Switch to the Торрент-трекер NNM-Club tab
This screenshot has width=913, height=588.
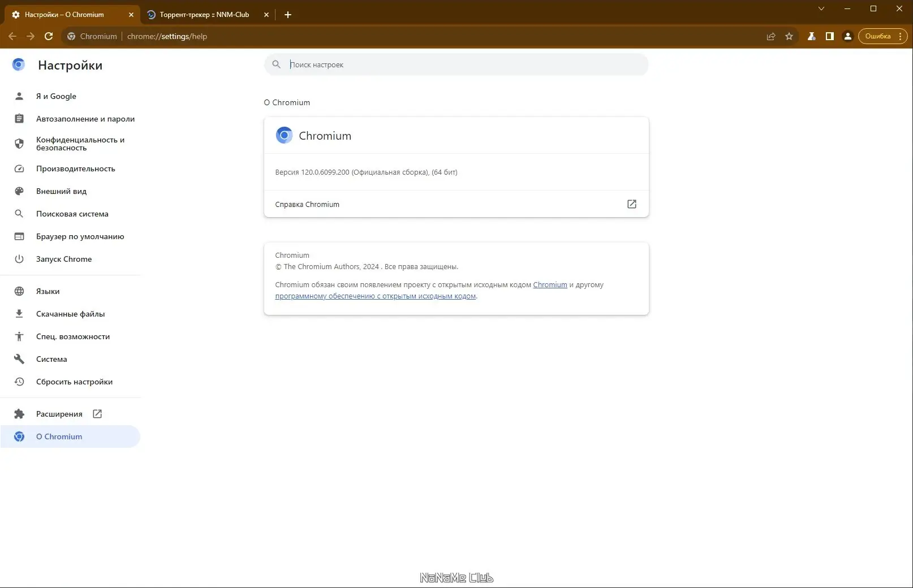(207, 15)
